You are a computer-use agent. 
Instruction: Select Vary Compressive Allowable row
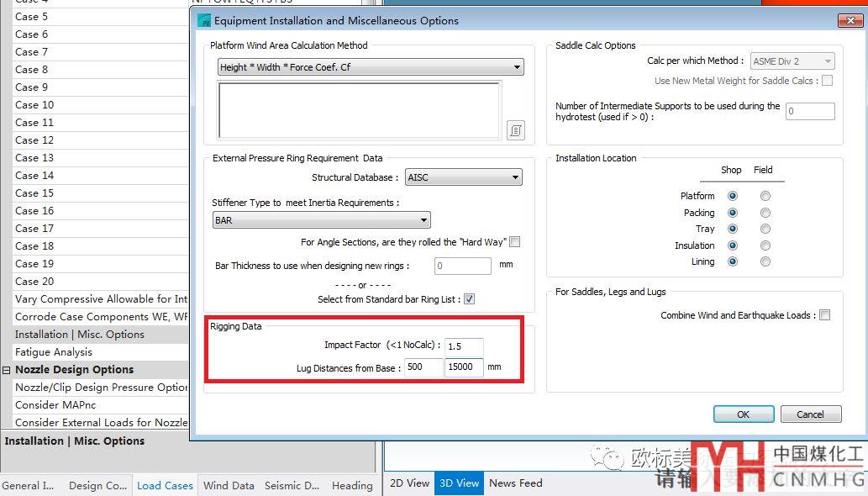100,299
